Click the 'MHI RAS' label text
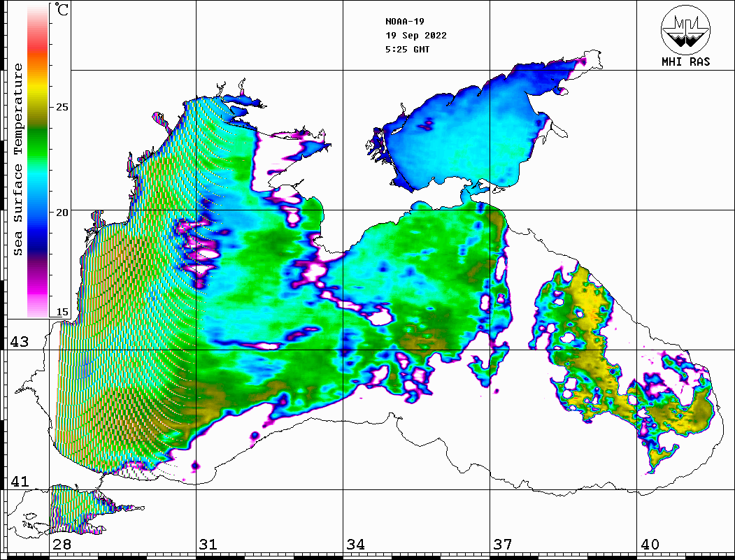 (686, 62)
